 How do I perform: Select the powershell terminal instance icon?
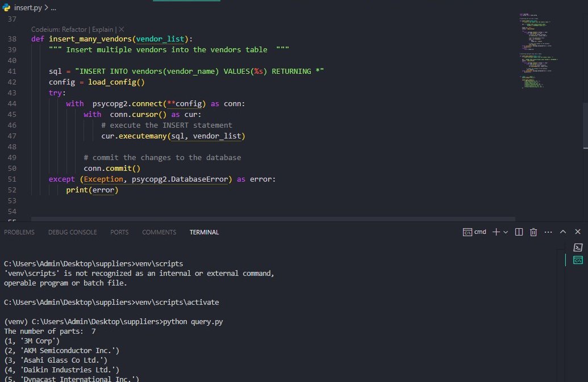click(x=578, y=247)
